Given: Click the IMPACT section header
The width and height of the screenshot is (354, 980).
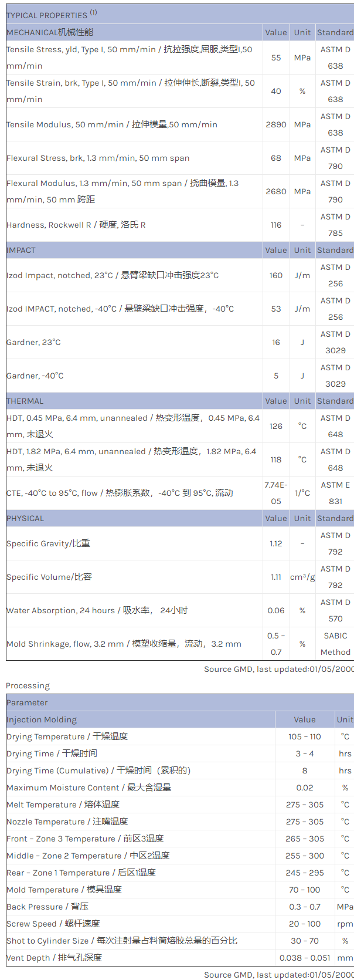Looking at the screenshot, I should click(21, 250).
